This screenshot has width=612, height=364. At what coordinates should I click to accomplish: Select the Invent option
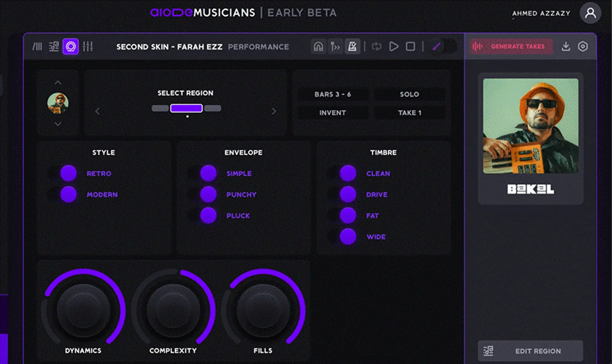(332, 113)
